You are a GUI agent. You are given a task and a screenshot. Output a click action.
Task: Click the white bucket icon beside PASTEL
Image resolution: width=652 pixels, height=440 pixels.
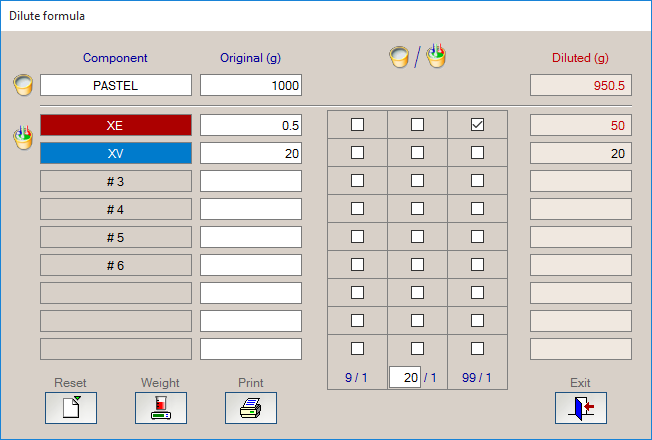(23, 85)
